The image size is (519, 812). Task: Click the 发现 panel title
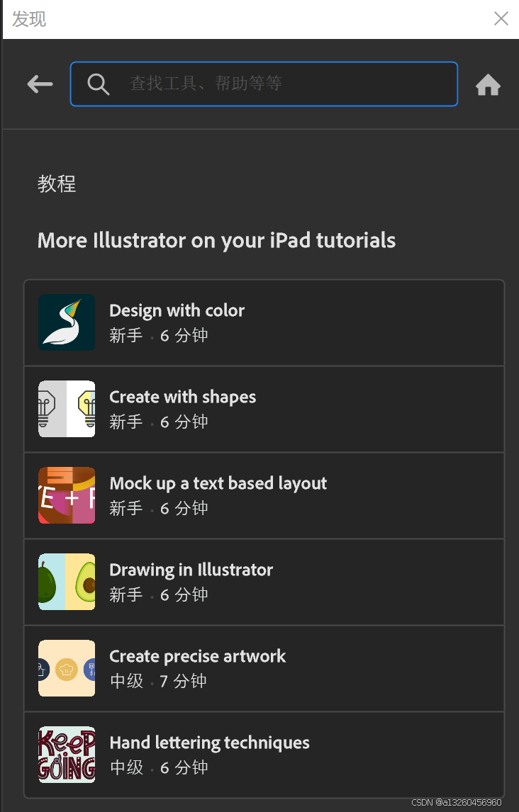click(x=29, y=19)
